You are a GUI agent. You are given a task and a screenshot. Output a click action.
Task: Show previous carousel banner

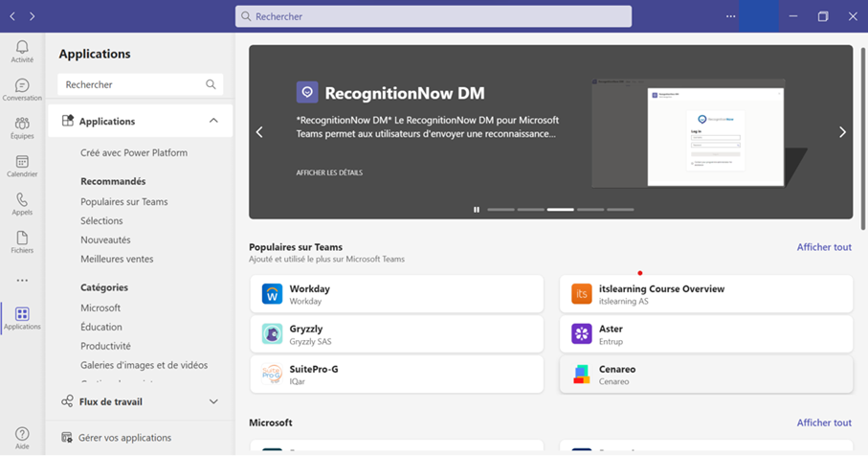point(259,132)
